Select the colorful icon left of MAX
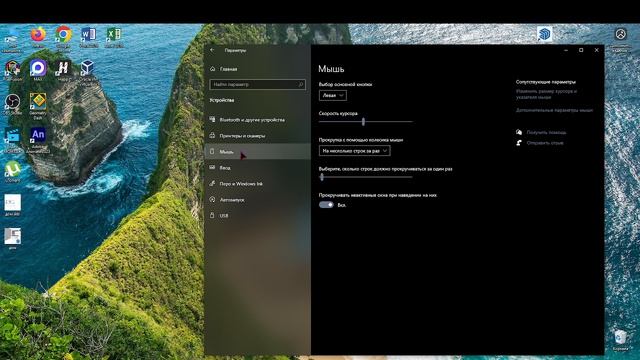The image size is (640, 360). pos(12,69)
